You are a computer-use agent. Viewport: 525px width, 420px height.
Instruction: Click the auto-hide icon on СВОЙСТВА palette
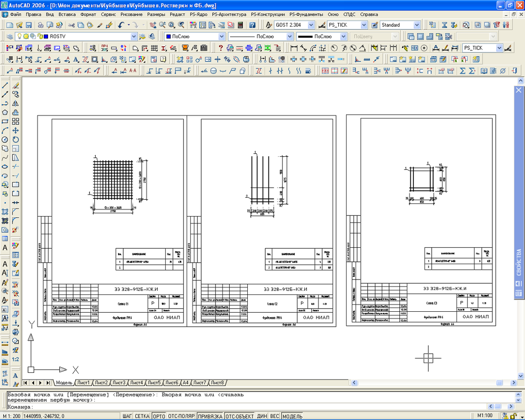point(518,284)
